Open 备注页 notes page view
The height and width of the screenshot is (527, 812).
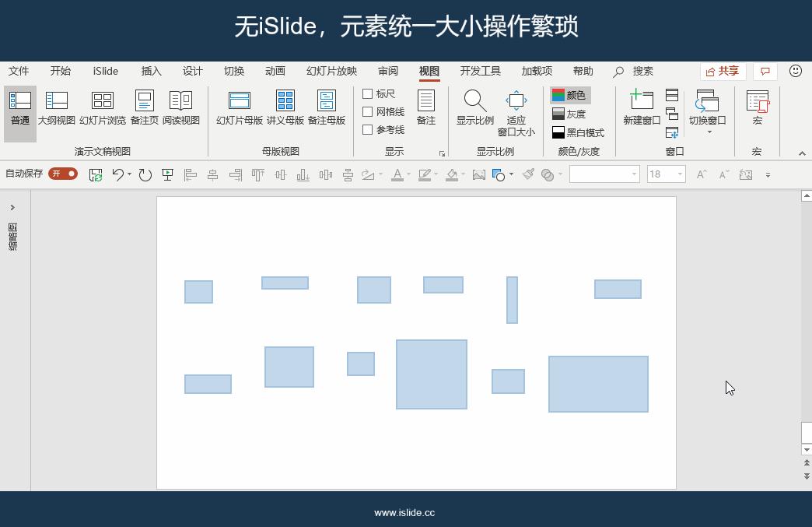(145, 109)
